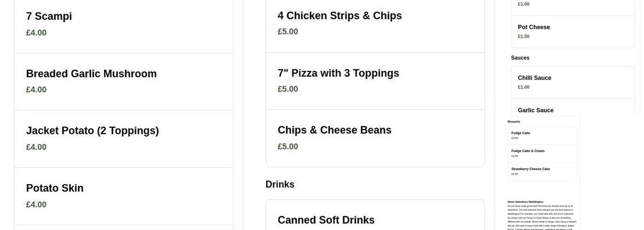This screenshot has width=644, height=230.
Task: Click the Sauces category heading
Action: [x=520, y=58]
